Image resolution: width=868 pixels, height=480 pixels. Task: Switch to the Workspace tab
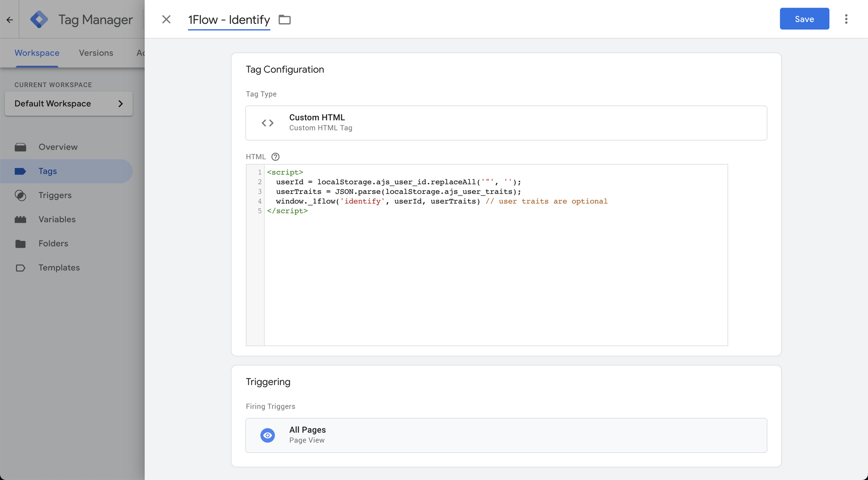37,53
